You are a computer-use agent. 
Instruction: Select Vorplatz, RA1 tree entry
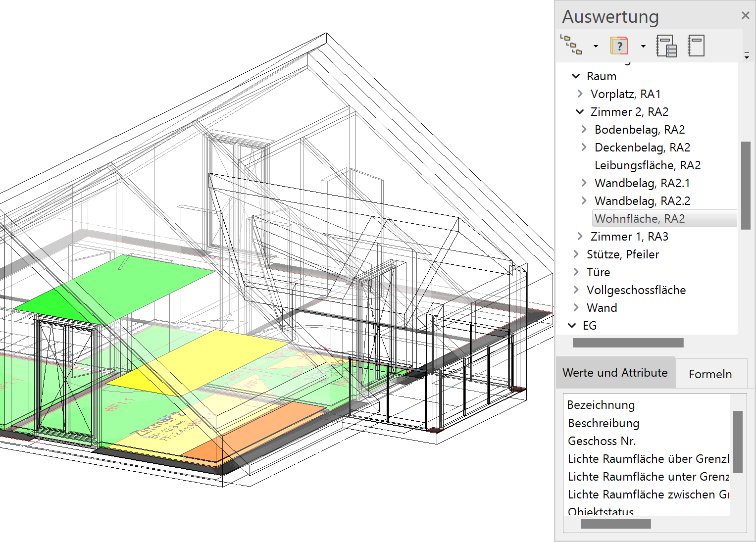click(626, 94)
